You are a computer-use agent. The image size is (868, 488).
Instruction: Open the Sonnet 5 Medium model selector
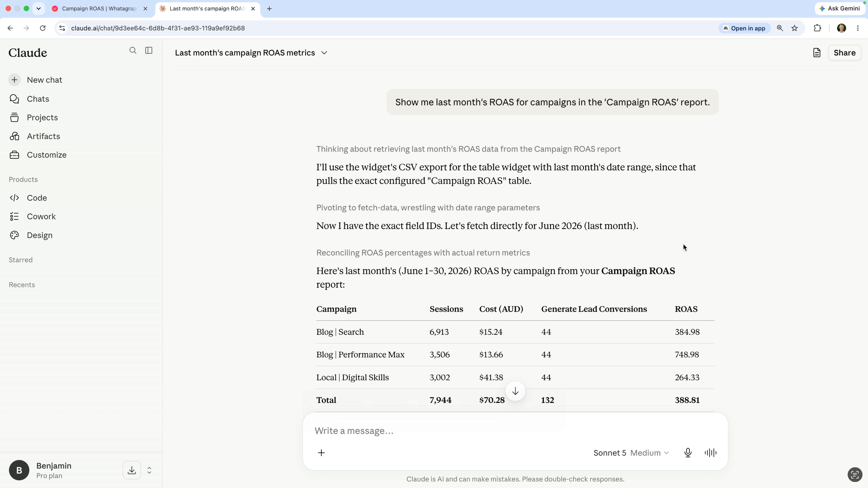[x=631, y=453]
